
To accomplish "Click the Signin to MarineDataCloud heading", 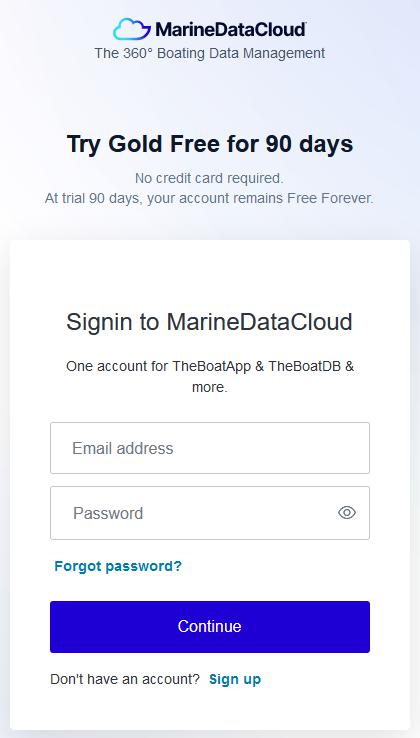I will click(210, 322).
